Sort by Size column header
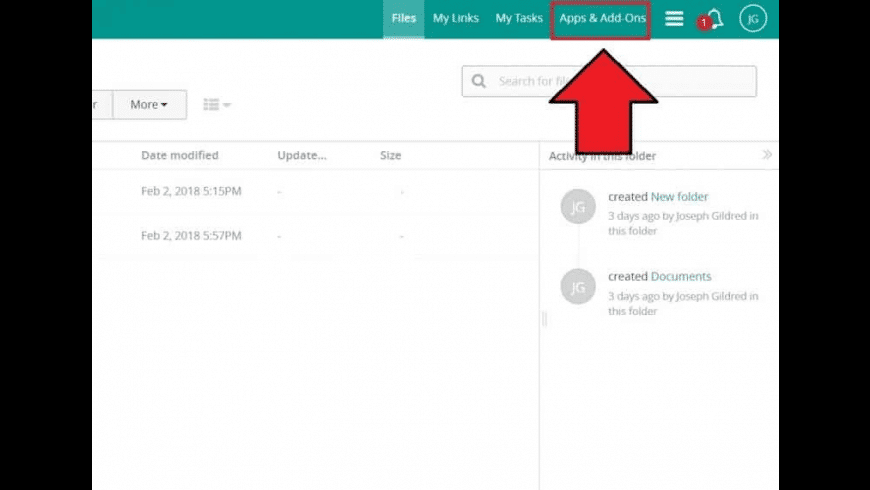870x490 pixels. [390, 155]
